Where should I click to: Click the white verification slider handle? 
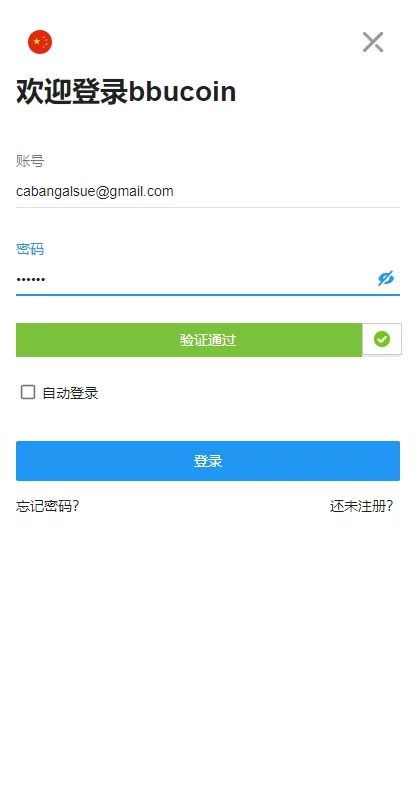[382, 339]
